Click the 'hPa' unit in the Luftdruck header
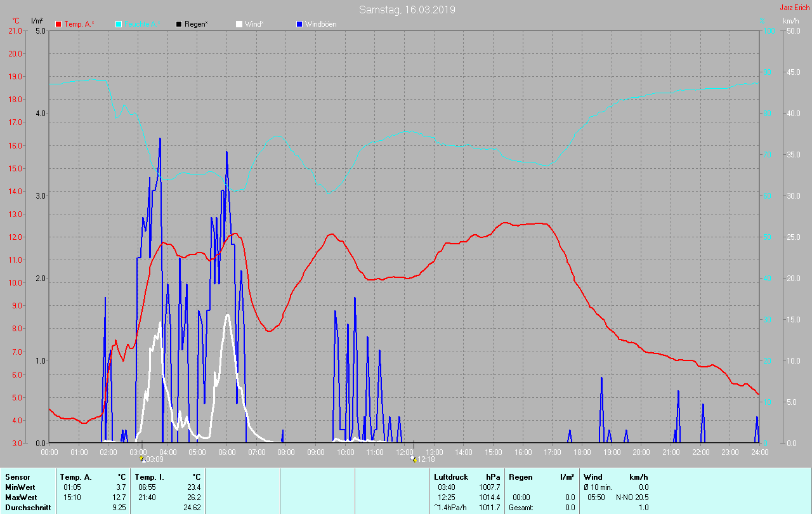The image size is (812, 514). 493,477
